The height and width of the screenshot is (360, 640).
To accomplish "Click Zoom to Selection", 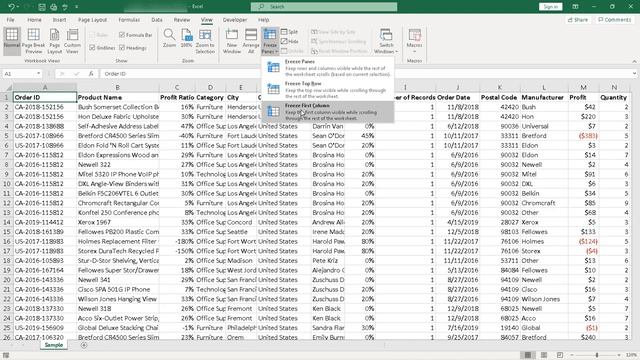I will (205, 41).
